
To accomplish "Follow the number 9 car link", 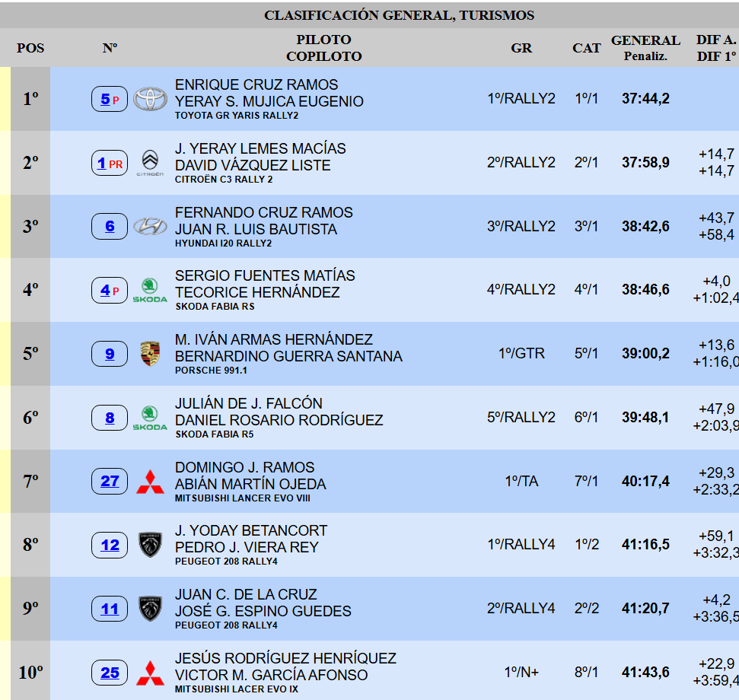I will [110, 354].
